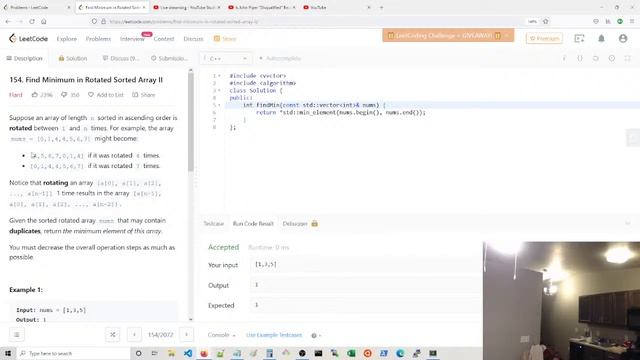
Task: Open Visual Studio Code from taskbar
Action: [x=188, y=353]
